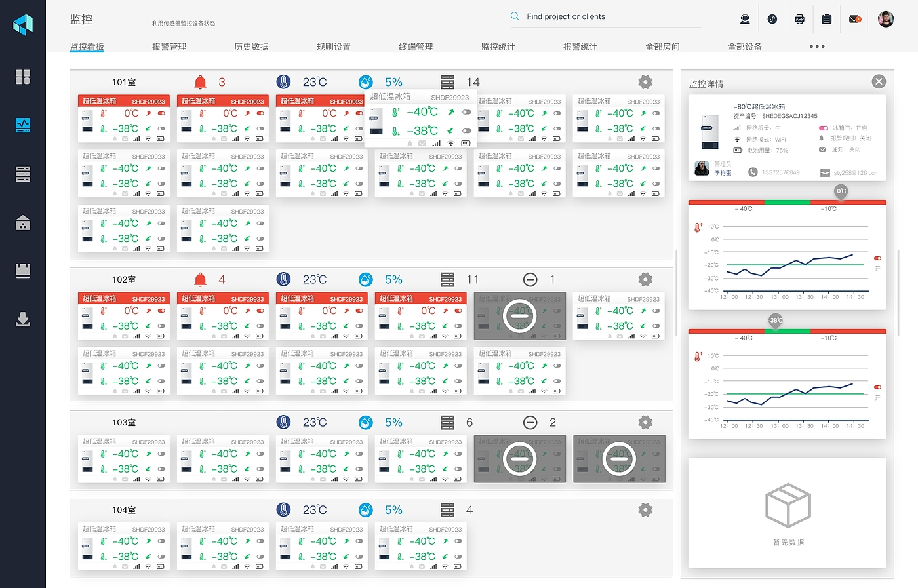
Task: Toggle the 开 switch beside second temperature chart
Action: [x=877, y=387]
